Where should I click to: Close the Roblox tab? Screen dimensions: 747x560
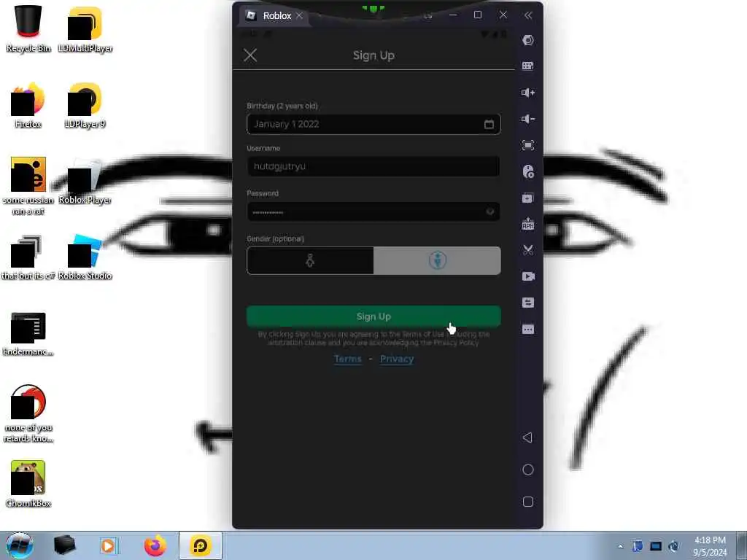pyautogui.click(x=299, y=15)
